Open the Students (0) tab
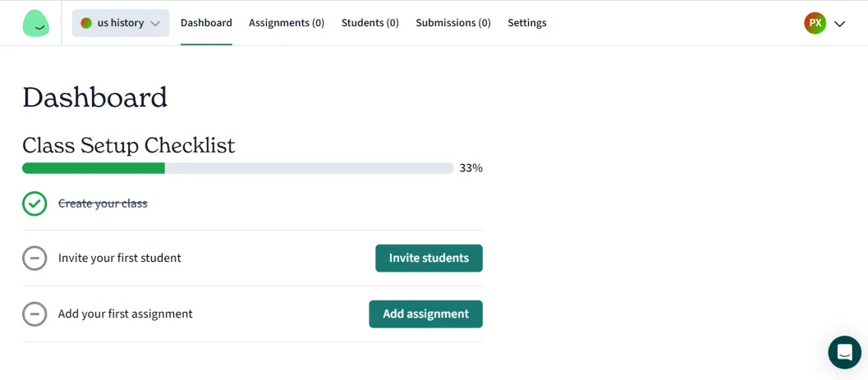Viewport: 868px width, 380px height. click(x=370, y=23)
